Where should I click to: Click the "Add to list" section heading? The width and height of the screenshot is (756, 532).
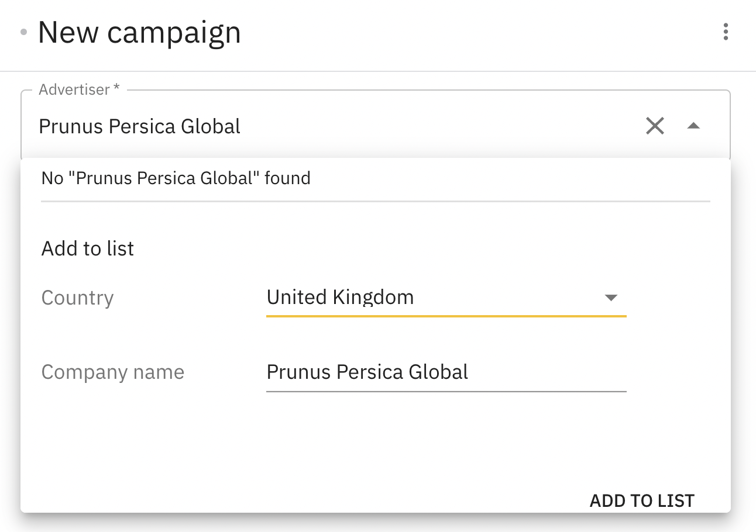88,249
